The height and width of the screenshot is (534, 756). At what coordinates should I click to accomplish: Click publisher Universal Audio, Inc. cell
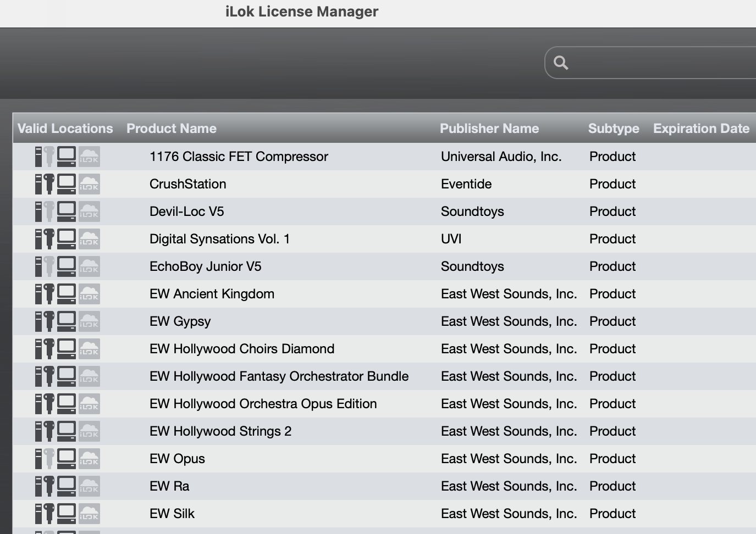click(x=501, y=157)
